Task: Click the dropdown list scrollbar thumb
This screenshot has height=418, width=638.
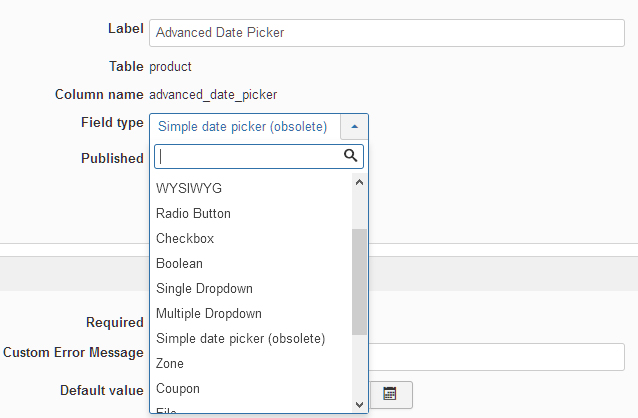Action: point(359,282)
